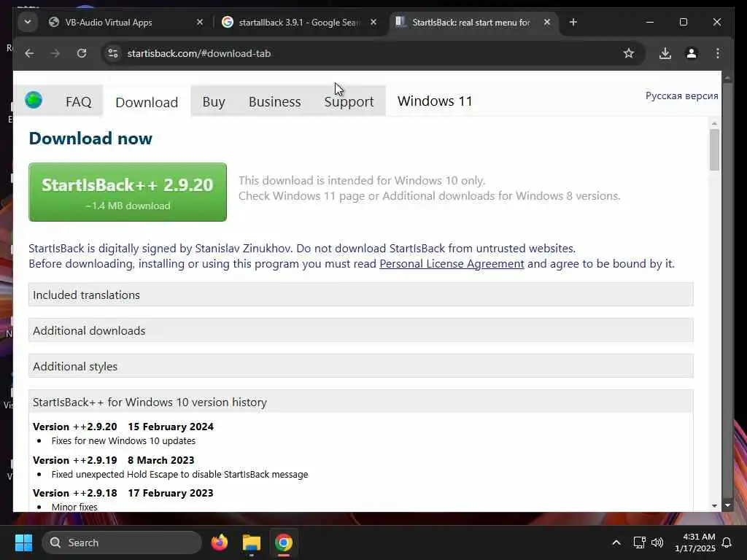747x560 pixels.
Task: Close the startallback Google Search tab
Action: pyautogui.click(x=373, y=22)
